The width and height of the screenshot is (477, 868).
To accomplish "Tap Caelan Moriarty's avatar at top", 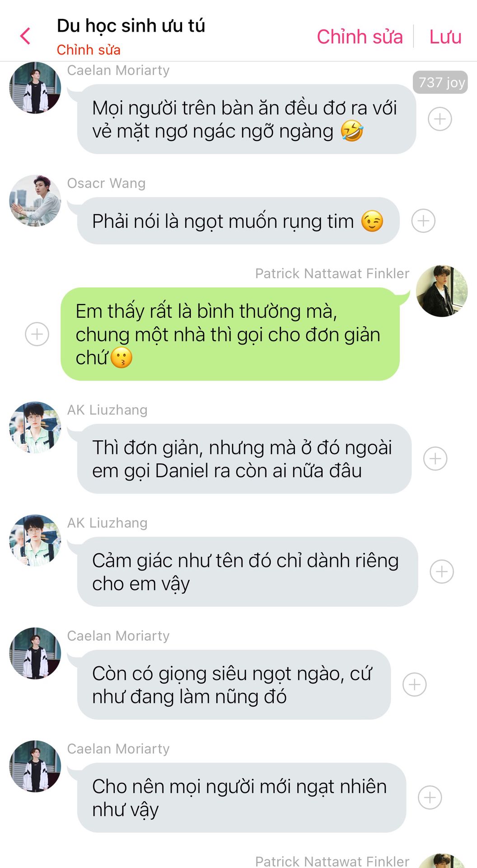I will 35,88.
